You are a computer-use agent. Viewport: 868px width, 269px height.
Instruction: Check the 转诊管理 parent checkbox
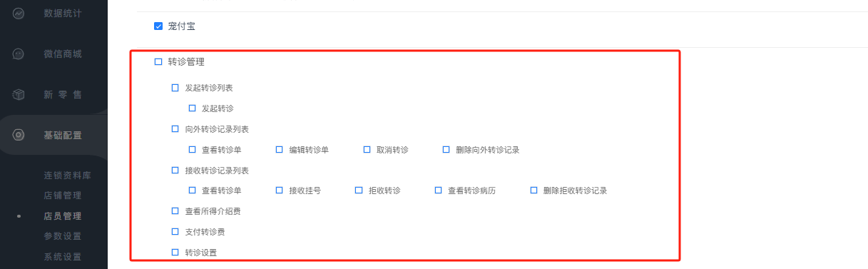click(158, 62)
